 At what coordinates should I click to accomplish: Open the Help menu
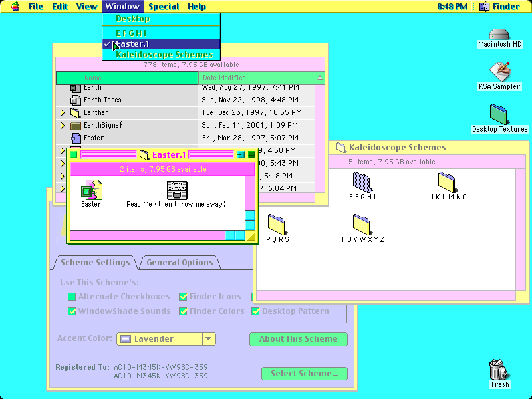[x=197, y=7]
